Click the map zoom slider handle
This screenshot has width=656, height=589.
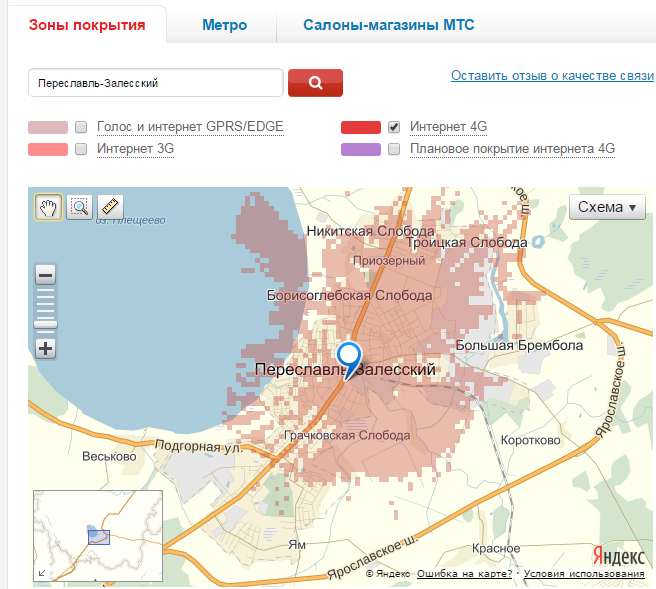46,323
